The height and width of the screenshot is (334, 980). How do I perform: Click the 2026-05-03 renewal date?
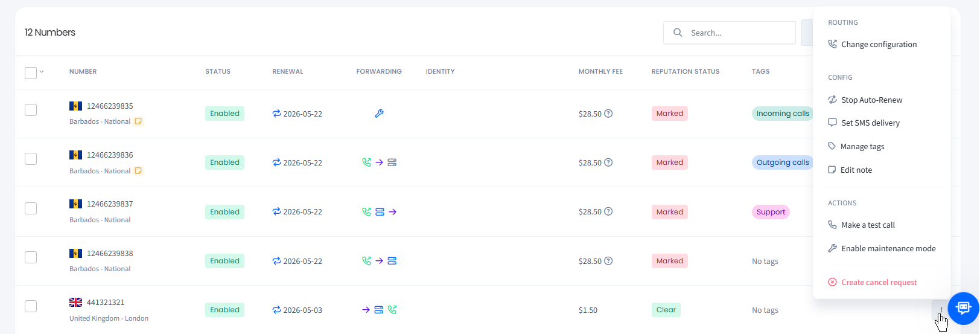302,310
